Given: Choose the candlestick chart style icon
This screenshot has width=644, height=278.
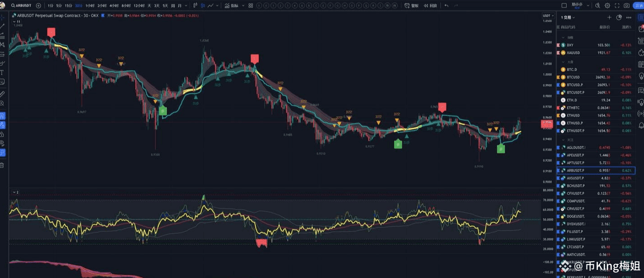Looking at the screenshot, I should coord(202,5).
